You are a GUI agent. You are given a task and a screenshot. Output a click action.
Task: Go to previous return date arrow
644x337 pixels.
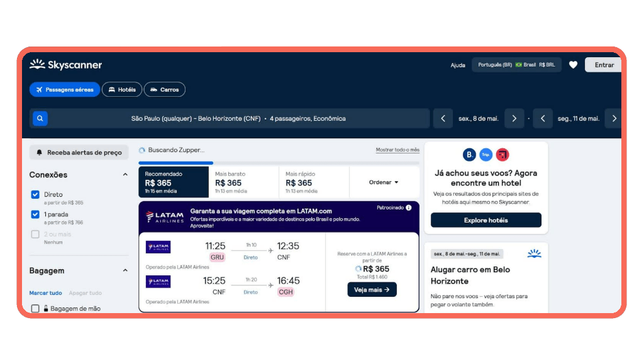[542, 118]
